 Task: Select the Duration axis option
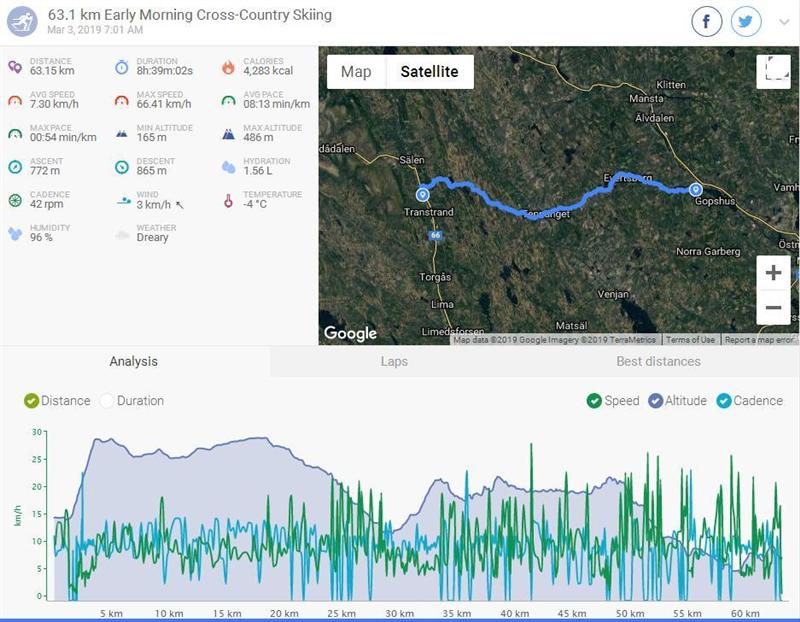pyautogui.click(x=133, y=401)
